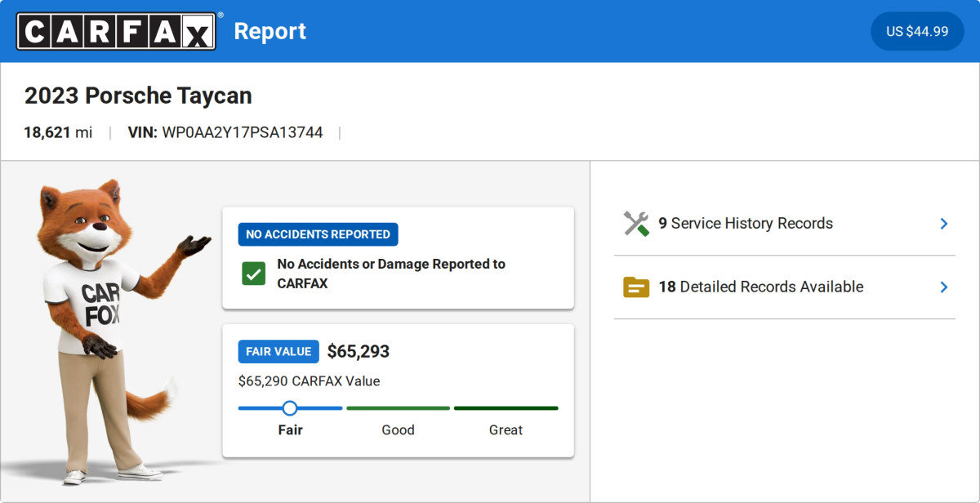
Task: Select the Fair label under value bar
Action: point(290,430)
